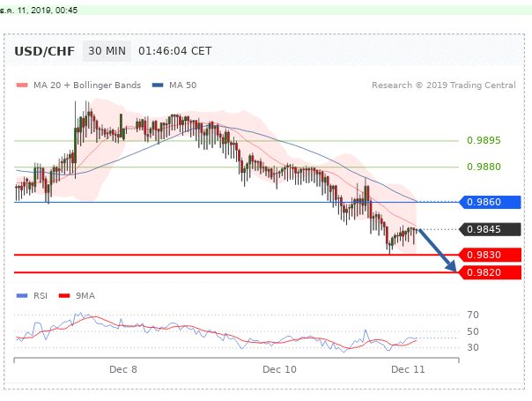This screenshot has height=401, width=532.
Task: Select the 30 MIN timeframe badge
Action: pyautogui.click(x=107, y=51)
